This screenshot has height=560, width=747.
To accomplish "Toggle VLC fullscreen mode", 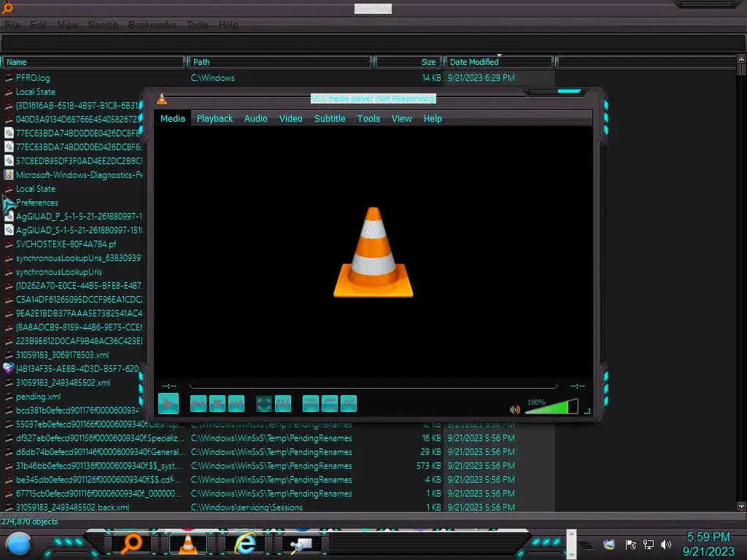I will (264, 404).
